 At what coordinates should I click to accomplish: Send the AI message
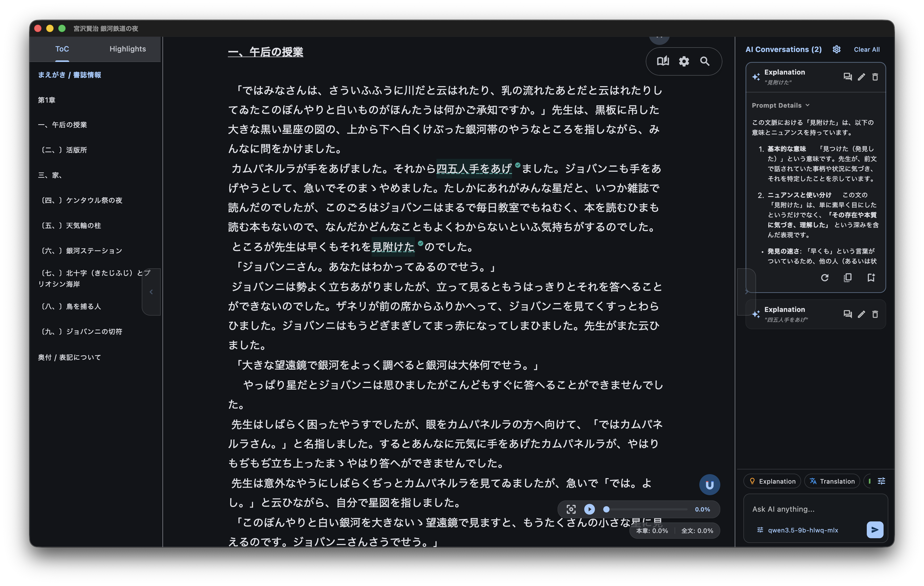[875, 530]
